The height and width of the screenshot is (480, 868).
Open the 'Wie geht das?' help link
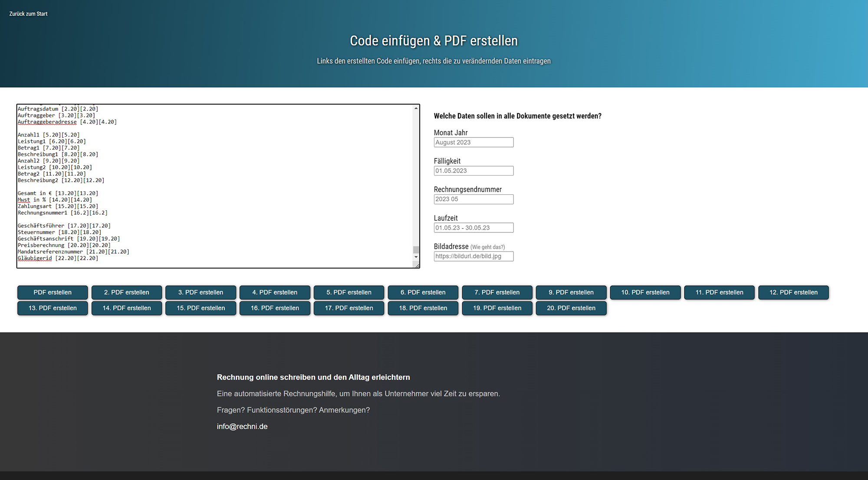(x=488, y=247)
